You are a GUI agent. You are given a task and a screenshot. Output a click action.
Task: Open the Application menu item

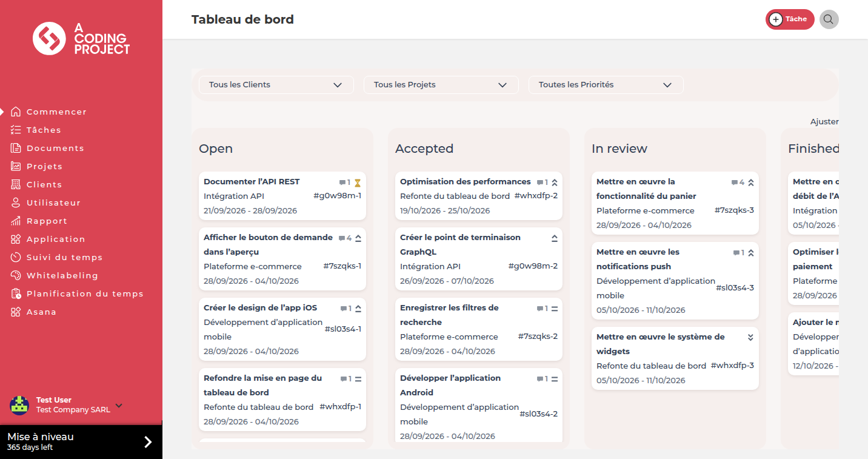(56, 239)
